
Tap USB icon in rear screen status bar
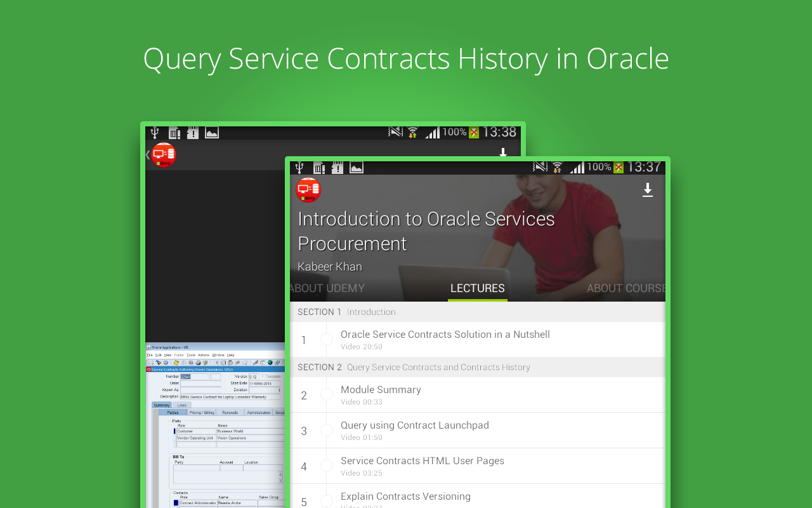(x=155, y=133)
